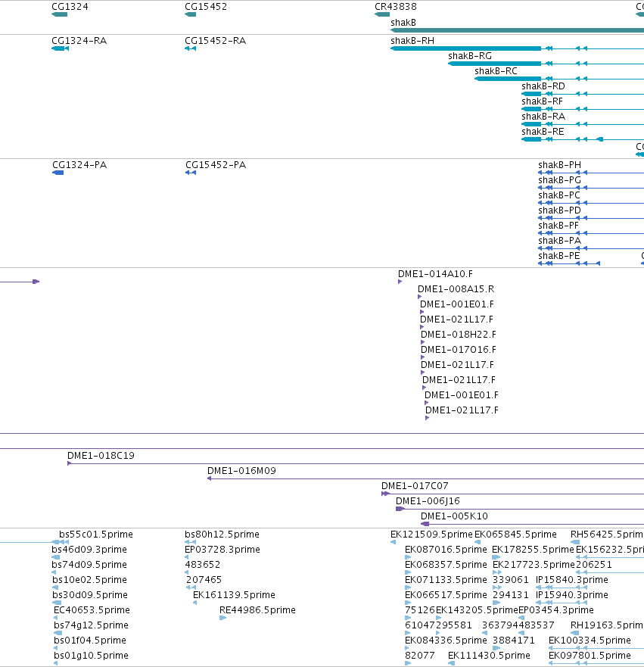Click the RE44986.5prime EST label
The height and width of the screenshot is (667, 644).
[257, 610]
